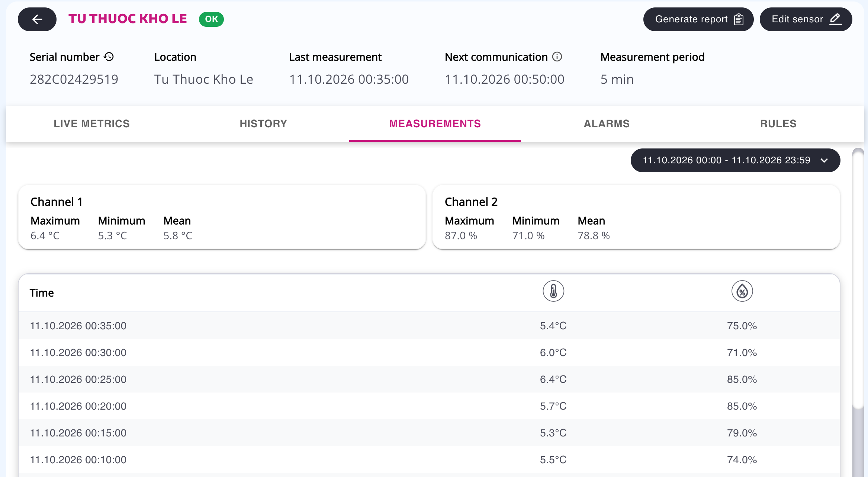
Task: Click the Channel 2 card heading
Action: pyautogui.click(x=471, y=202)
